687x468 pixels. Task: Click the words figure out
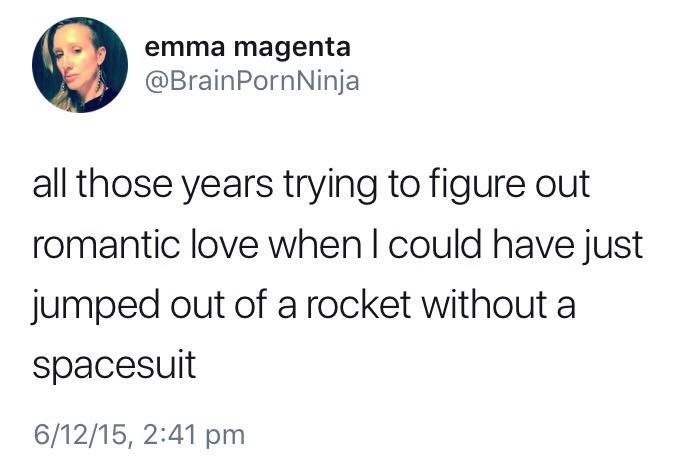point(509,185)
